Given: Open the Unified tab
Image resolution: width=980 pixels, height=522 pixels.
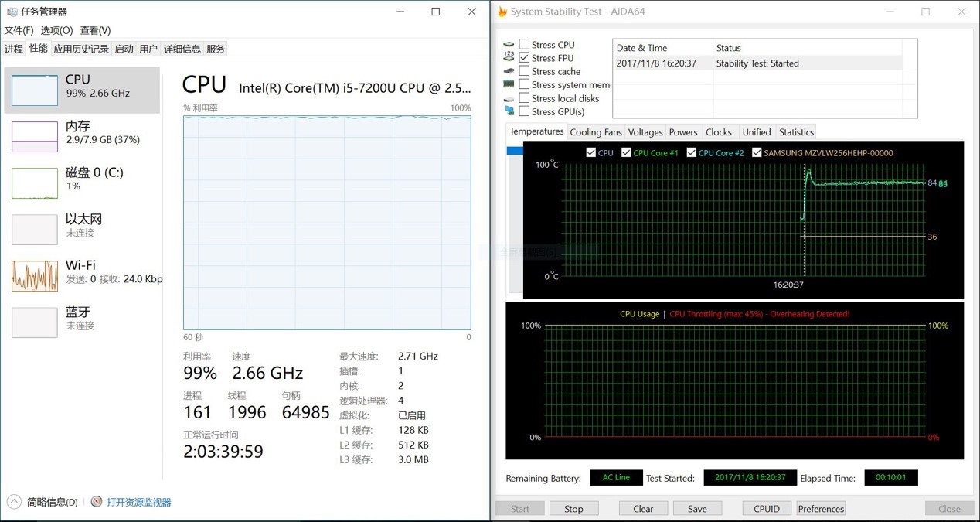Looking at the screenshot, I should tap(757, 132).
